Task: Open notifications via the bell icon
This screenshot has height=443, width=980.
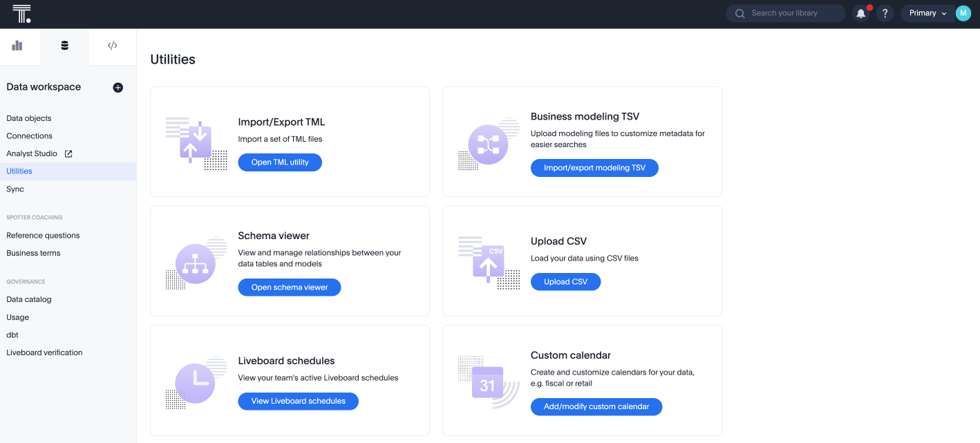Action: [860, 13]
